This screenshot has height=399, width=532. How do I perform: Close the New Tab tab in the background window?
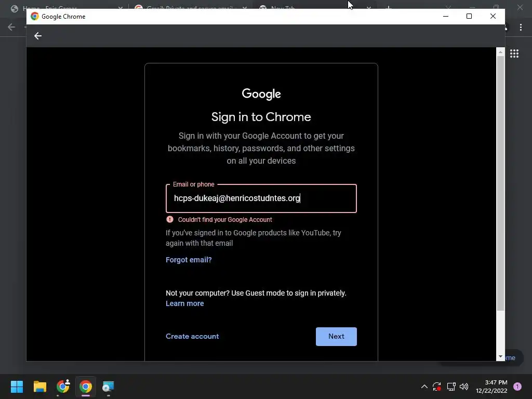[369, 7]
